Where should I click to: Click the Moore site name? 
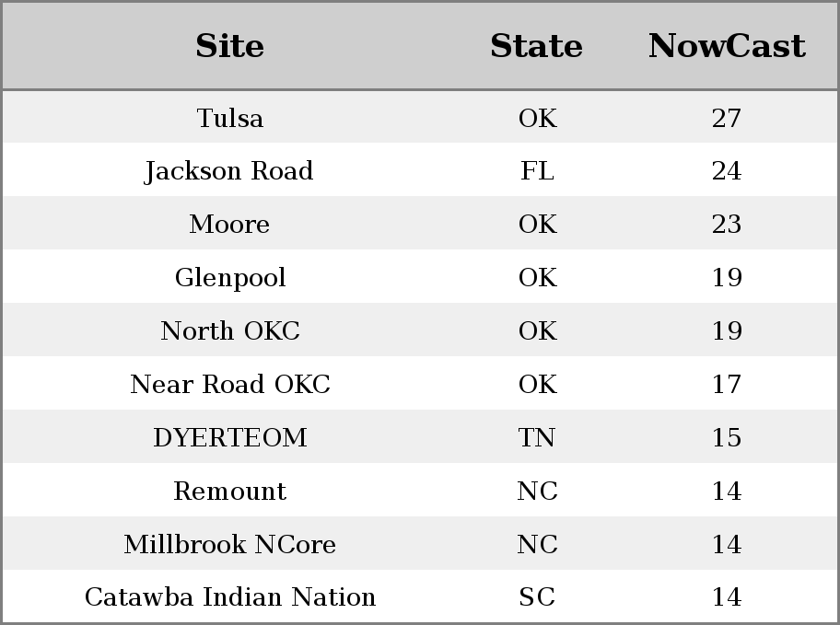click(x=229, y=224)
